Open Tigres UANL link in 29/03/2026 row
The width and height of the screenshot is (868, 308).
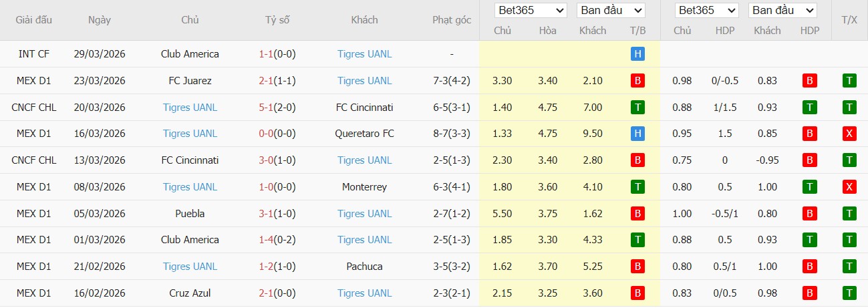pyautogui.click(x=365, y=54)
